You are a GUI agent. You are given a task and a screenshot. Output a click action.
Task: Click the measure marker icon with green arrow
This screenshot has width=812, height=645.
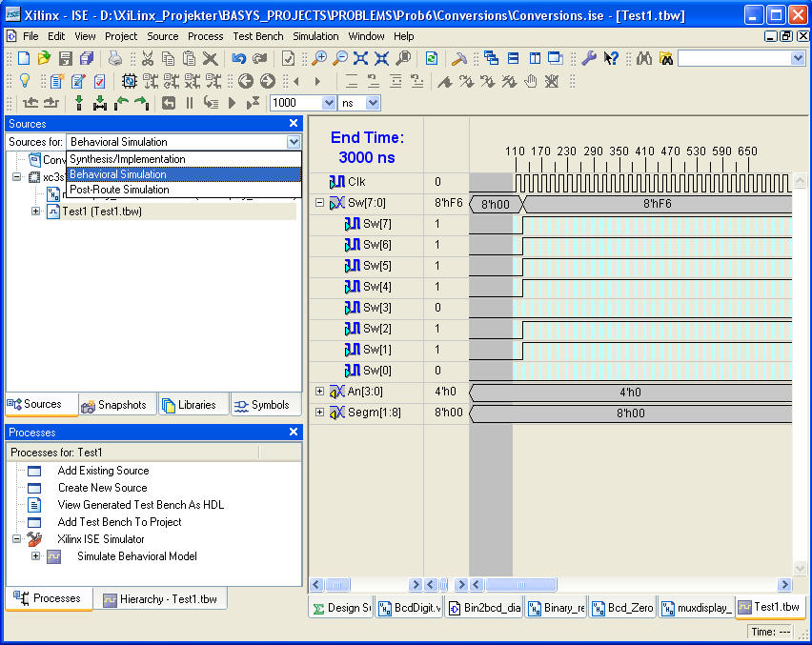(x=100, y=103)
